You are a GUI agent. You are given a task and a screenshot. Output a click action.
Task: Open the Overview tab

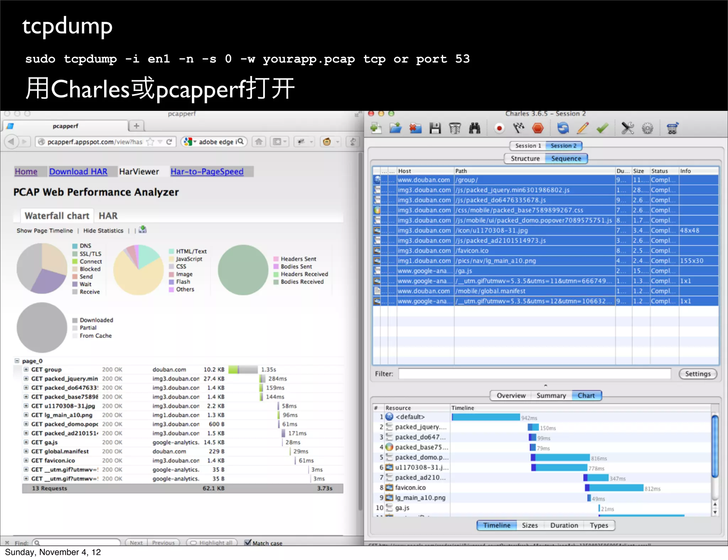tap(511, 395)
